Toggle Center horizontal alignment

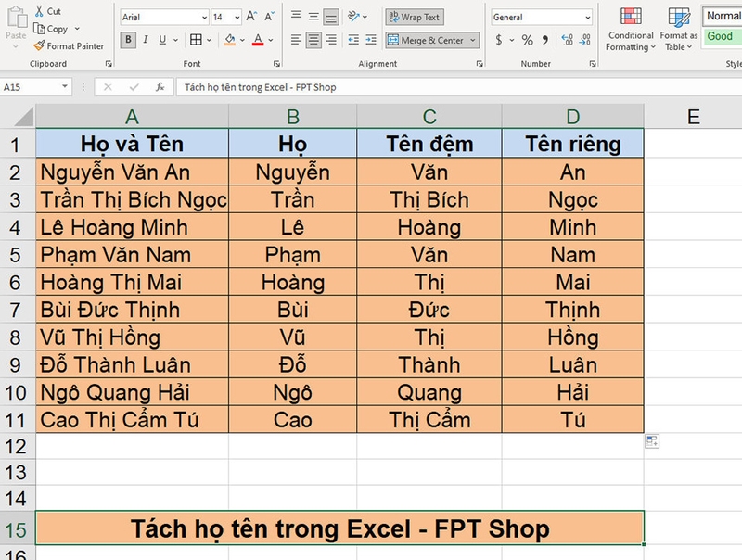click(x=313, y=40)
